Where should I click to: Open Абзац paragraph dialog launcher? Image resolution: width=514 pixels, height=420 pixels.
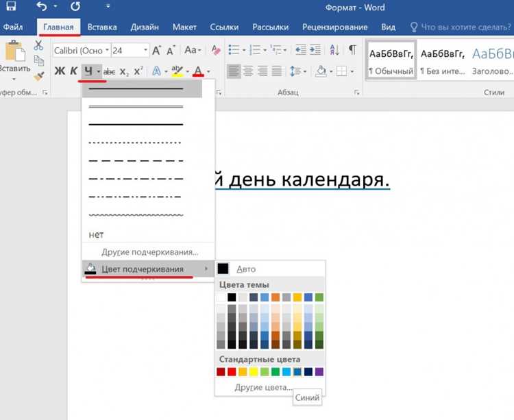point(356,93)
